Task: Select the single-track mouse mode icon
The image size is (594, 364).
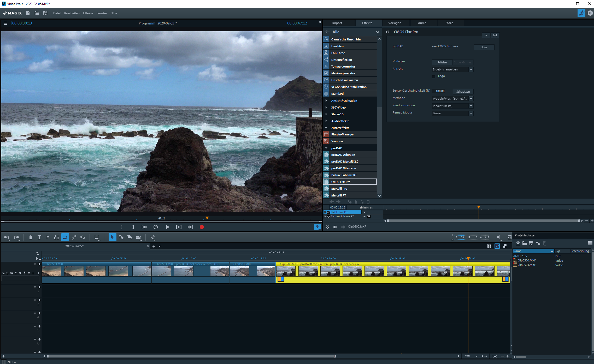Action: click(x=121, y=237)
